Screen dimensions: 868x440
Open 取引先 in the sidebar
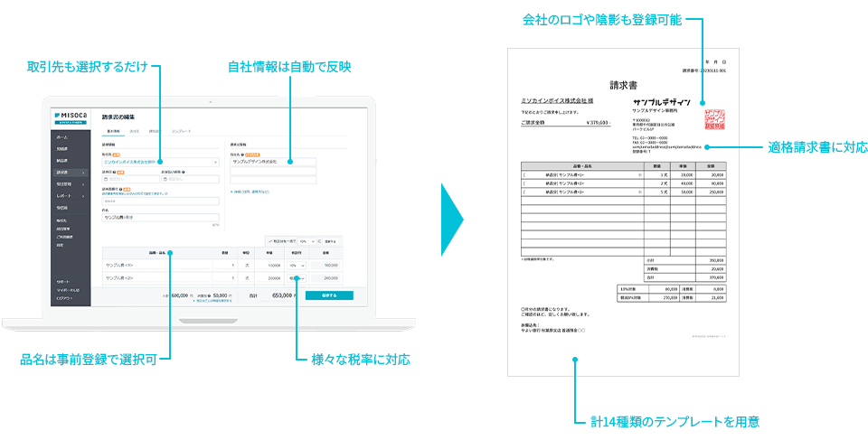(x=61, y=220)
